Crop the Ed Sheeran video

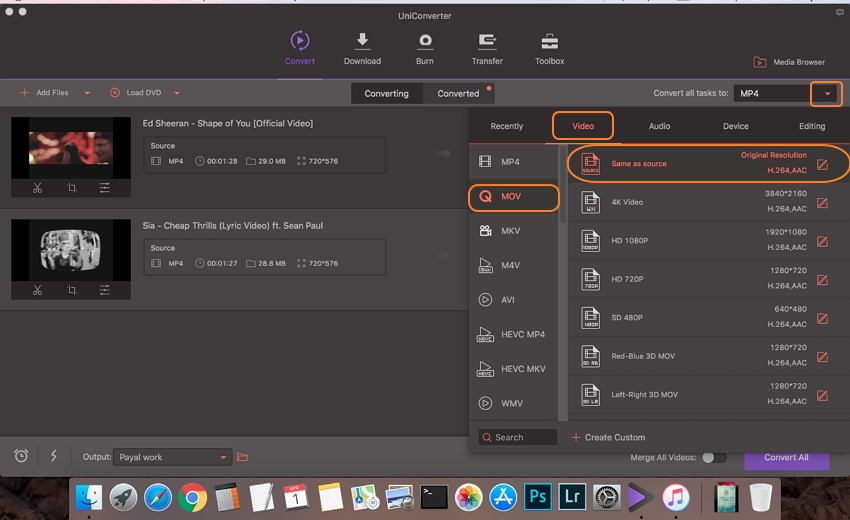coord(72,188)
